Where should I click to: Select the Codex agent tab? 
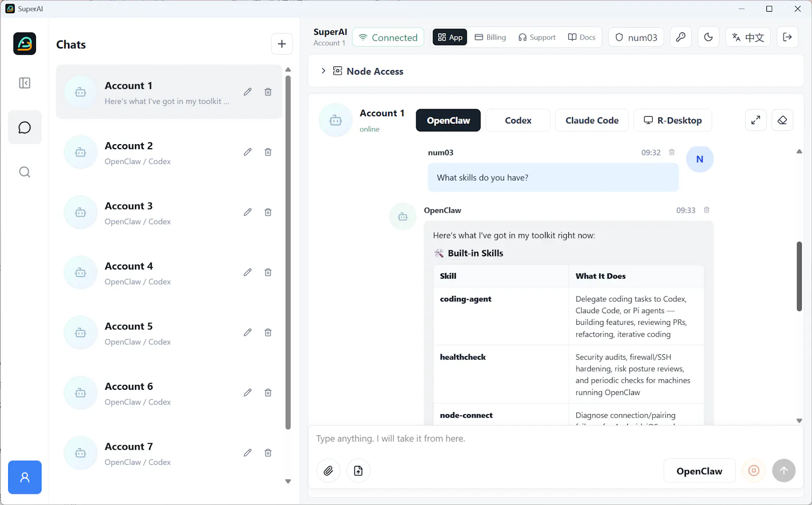(518, 120)
